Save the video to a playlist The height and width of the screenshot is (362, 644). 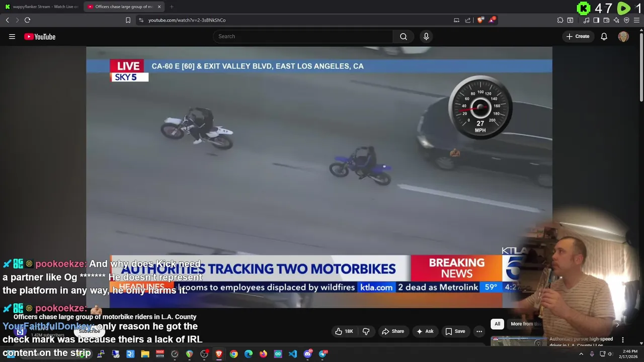point(455,331)
